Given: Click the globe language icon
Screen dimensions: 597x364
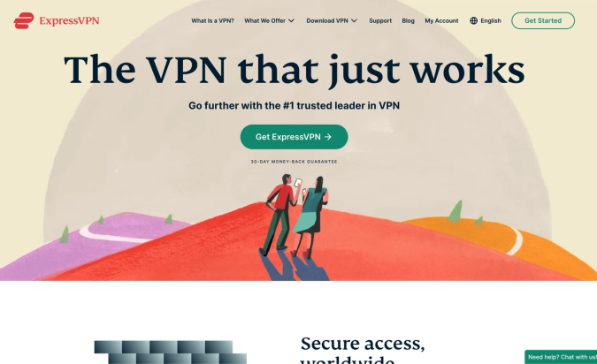Looking at the screenshot, I should point(474,20).
